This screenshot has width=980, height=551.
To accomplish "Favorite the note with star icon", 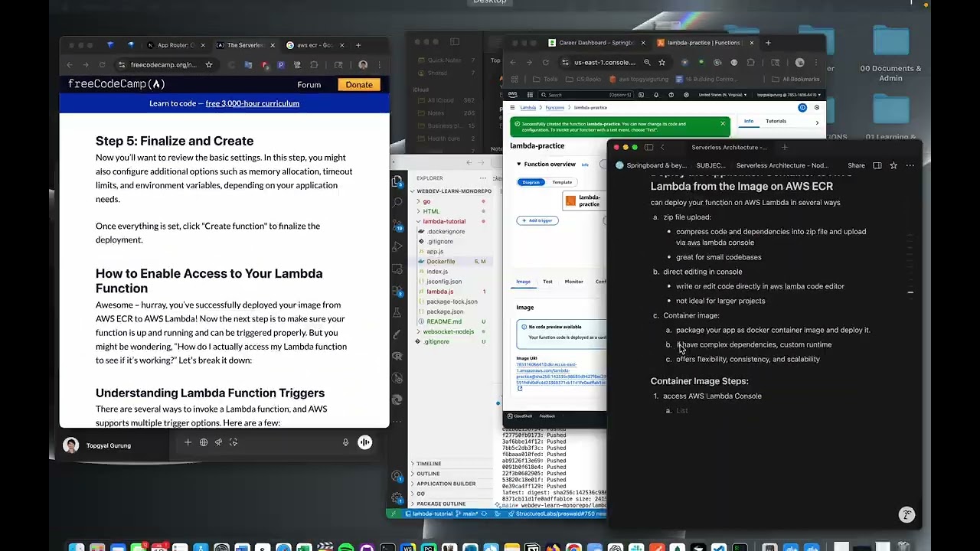I will point(893,165).
